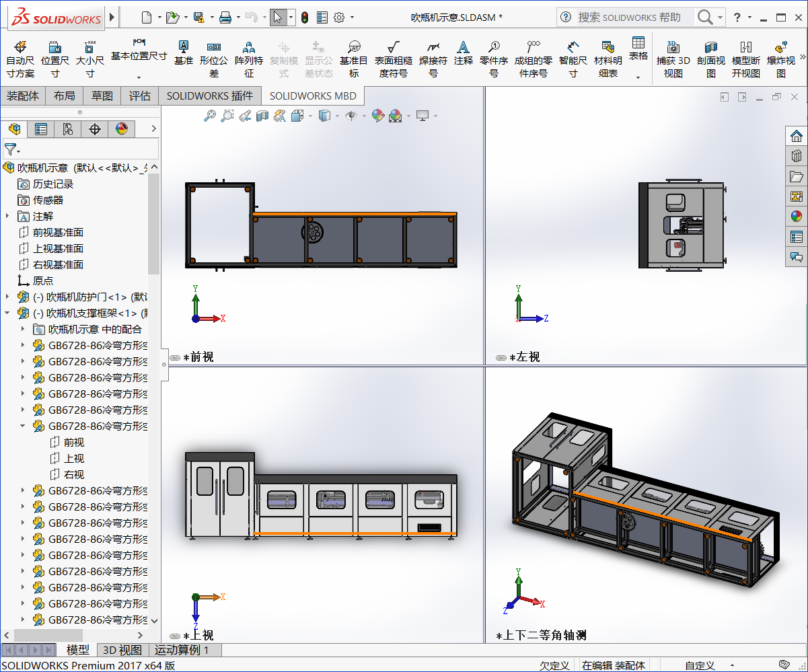808x672 pixels.
Task: Click the Weld Symbol (焊接符号) tool
Action: tap(433, 59)
